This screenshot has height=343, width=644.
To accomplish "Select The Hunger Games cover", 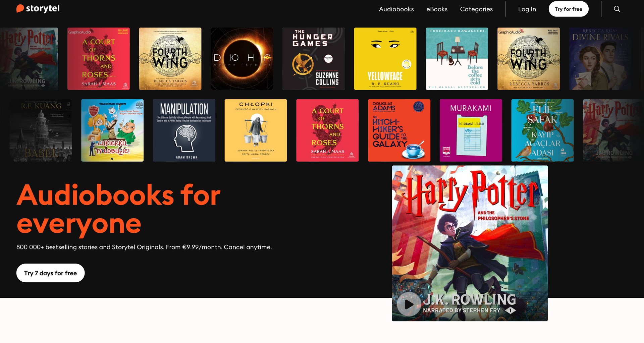I will coord(313,58).
